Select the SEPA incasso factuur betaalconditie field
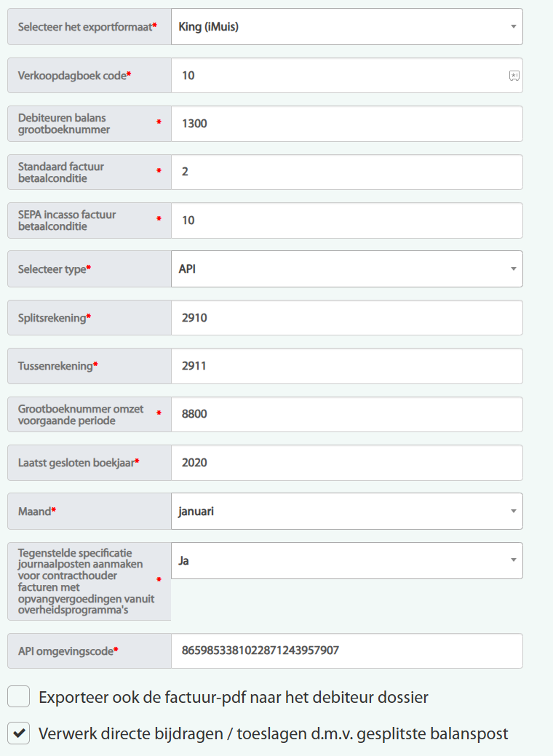This screenshot has height=756, width=553. tap(346, 220)
